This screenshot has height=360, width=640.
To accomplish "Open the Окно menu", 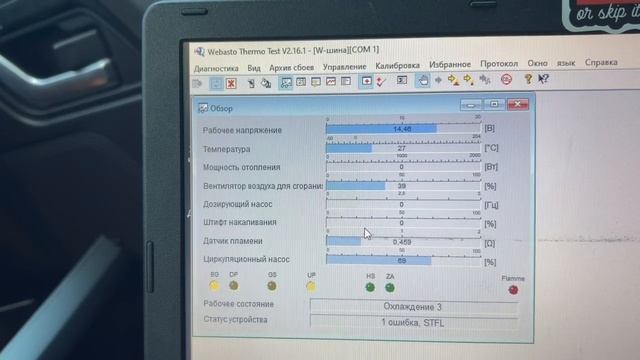I will point(537,63).
